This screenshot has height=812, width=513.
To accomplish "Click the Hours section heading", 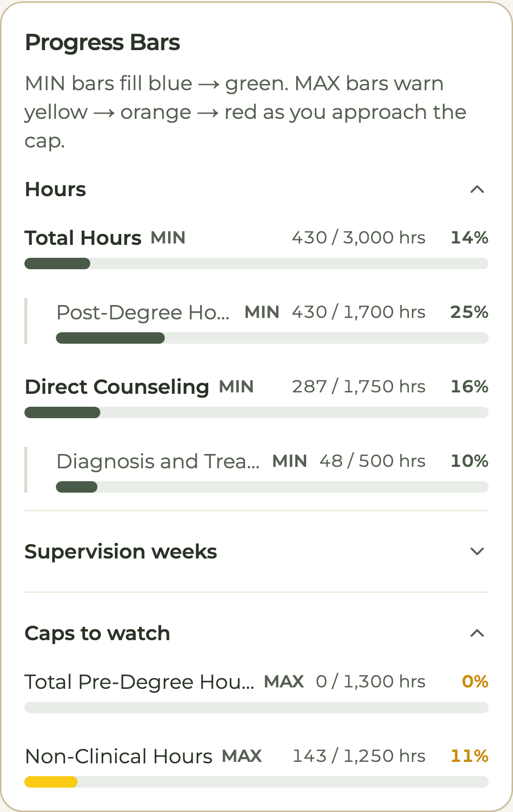I will [x=55, y=190].
